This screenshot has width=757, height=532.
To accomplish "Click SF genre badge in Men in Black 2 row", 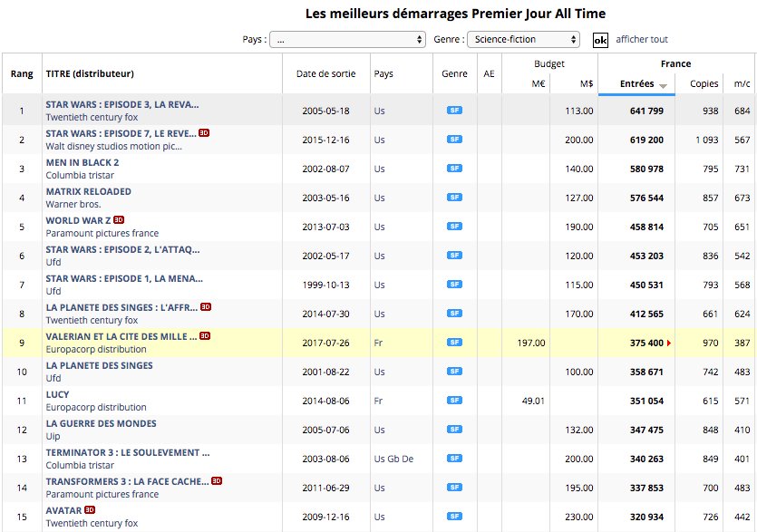I will [454, 168].
